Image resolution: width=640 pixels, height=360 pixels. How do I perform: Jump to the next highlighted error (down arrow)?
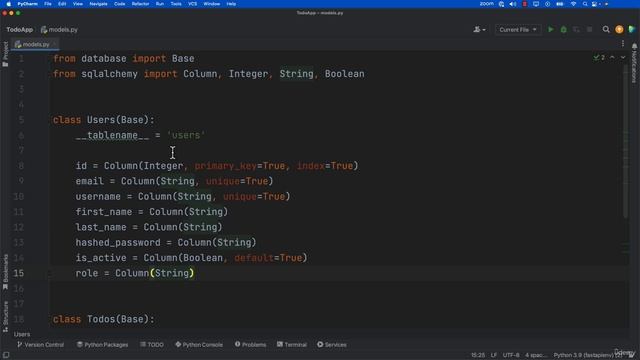click(623, 58)
